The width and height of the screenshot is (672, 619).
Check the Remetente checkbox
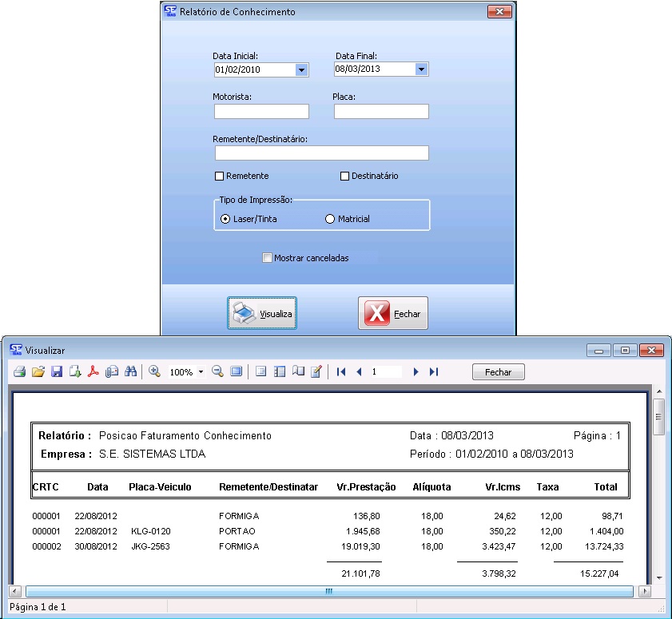pyautogui.click(x=220, y=177)
